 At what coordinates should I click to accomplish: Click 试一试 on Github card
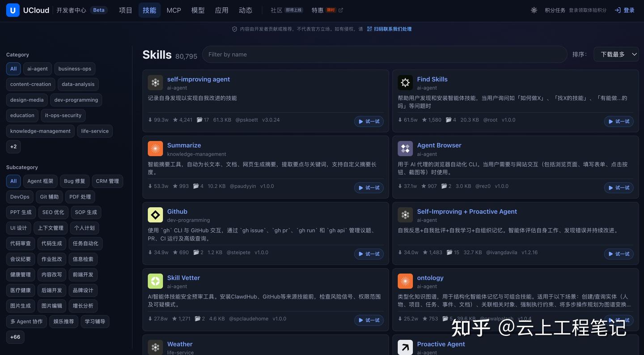coord(369,254)
